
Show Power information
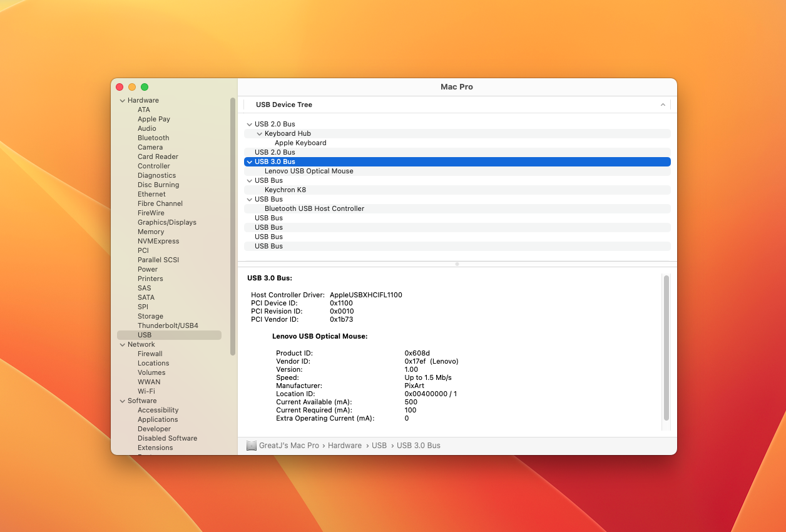148,269
